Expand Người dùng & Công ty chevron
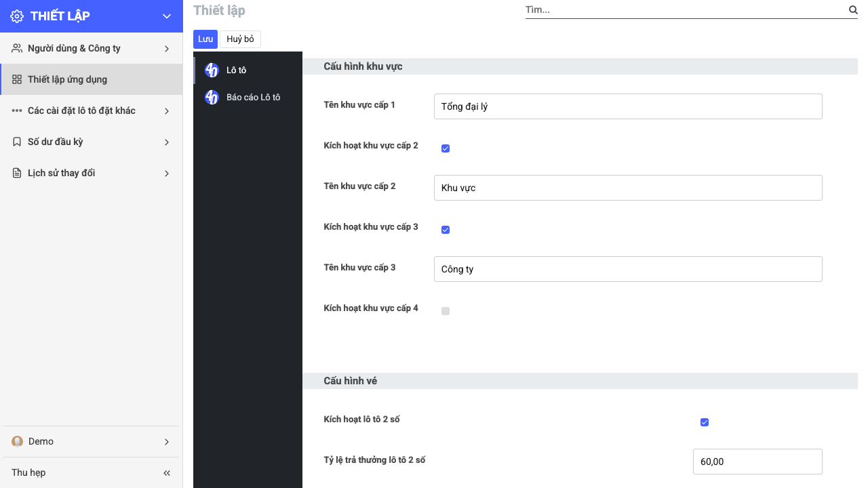 point(167,48)
